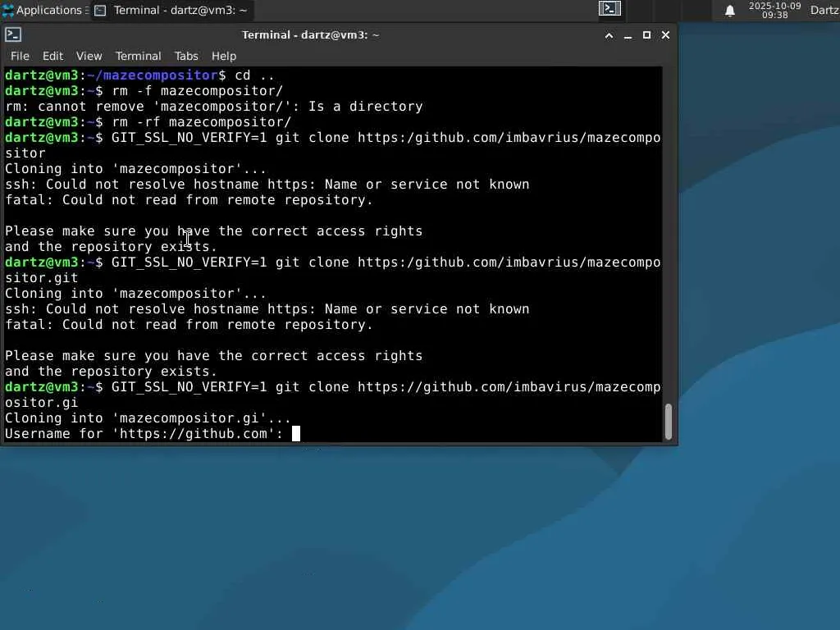The height and width of the screenshot is (630, 840).
Task: Click the 'rm -f mazecompositor/' command line
Action: [x=144, y=91]
